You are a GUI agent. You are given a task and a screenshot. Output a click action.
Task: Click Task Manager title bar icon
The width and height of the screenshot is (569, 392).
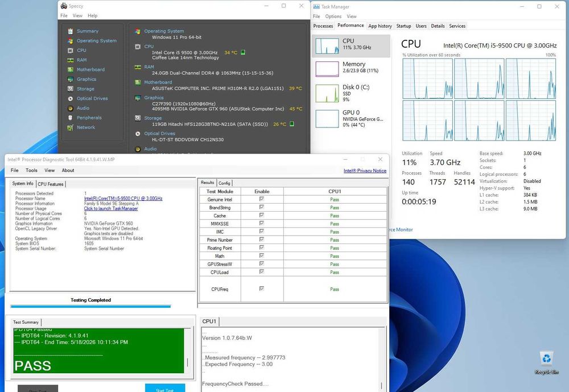tap(316, 6)
